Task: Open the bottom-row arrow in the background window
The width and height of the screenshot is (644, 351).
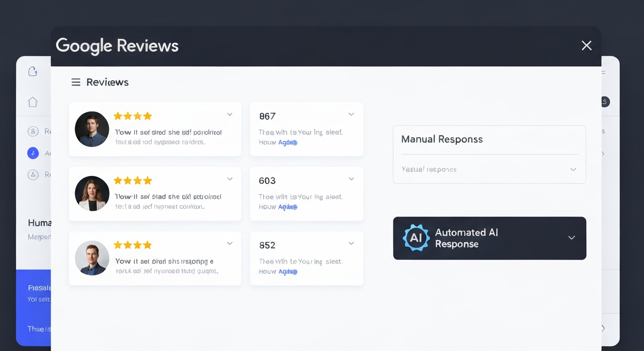Action: 603,328
